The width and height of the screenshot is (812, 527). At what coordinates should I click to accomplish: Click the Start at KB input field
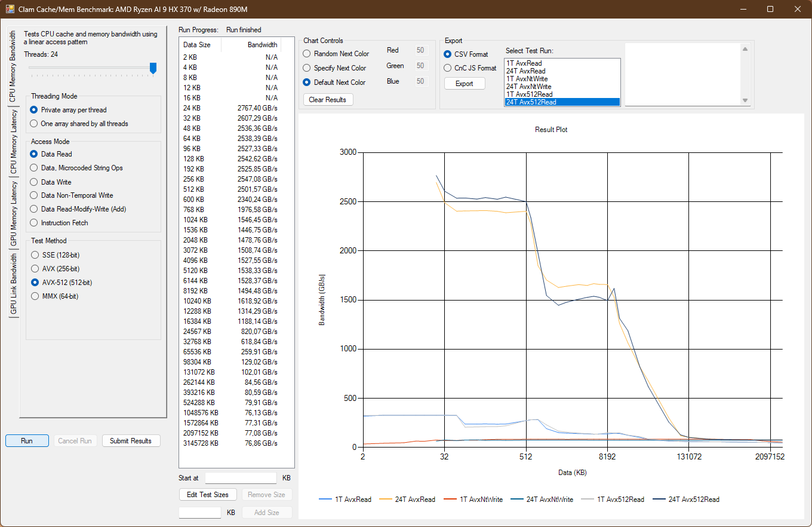[x=241, y=478]
